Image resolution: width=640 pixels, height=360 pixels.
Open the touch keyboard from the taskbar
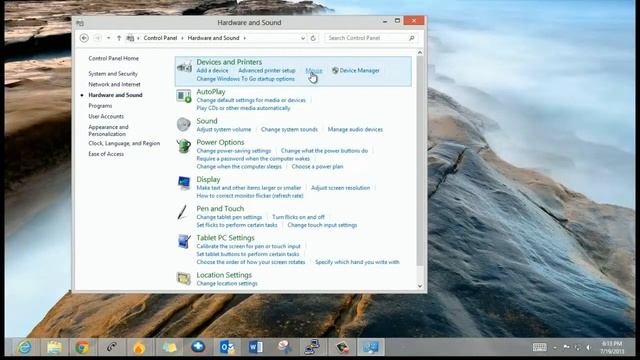click(540, 347)
